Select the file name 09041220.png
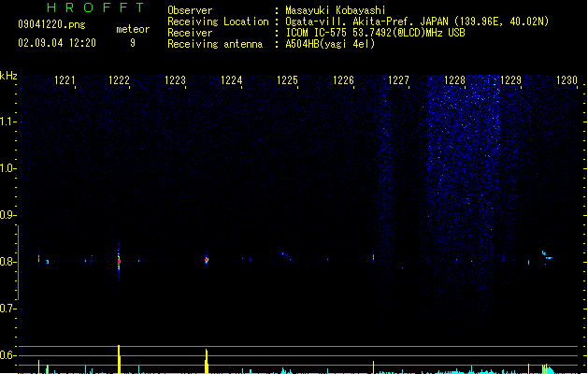The width and height of the screenshot is (588, 374). click(x=51, y=24)
